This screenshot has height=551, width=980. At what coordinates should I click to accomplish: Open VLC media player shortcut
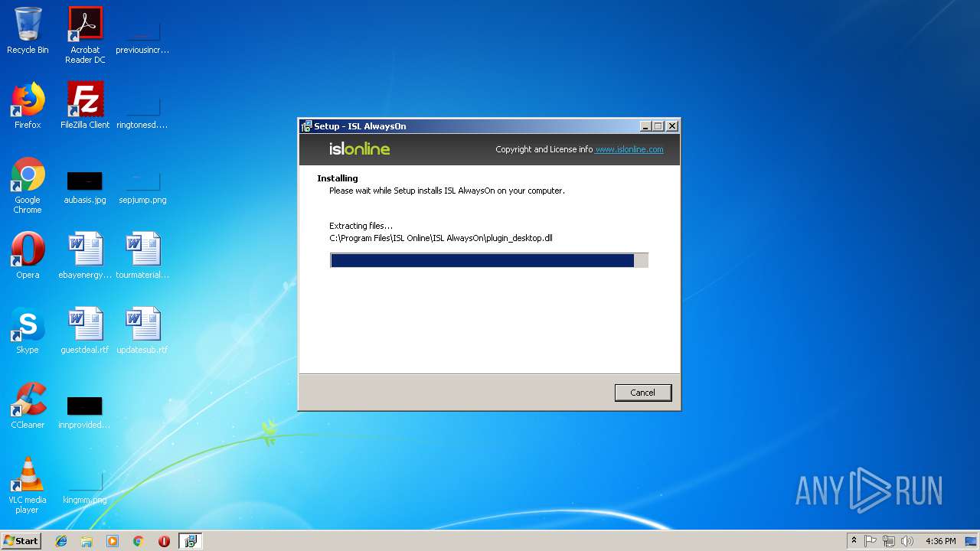pos(28,485)
